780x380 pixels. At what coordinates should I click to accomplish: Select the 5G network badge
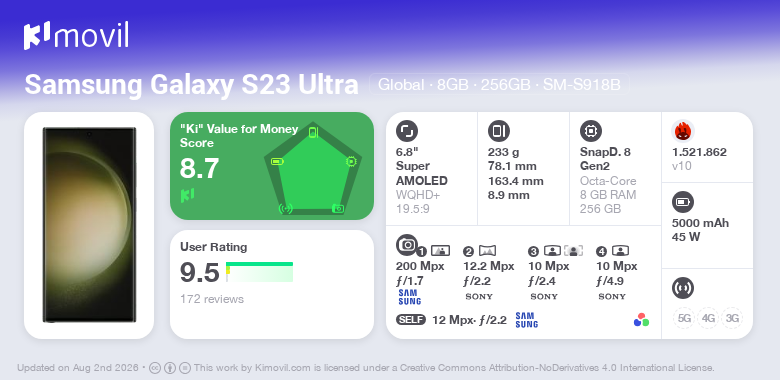pyautogui.click(x=684, y=318)
